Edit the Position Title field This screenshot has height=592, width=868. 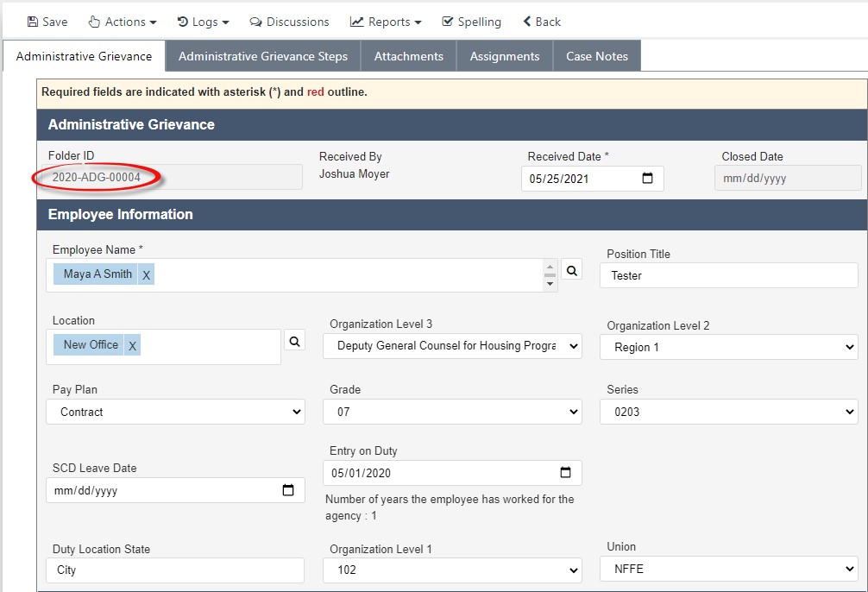[728, 275]
